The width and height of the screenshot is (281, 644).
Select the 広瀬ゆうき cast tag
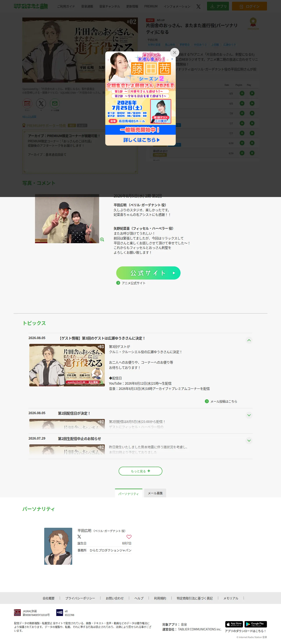230,45
